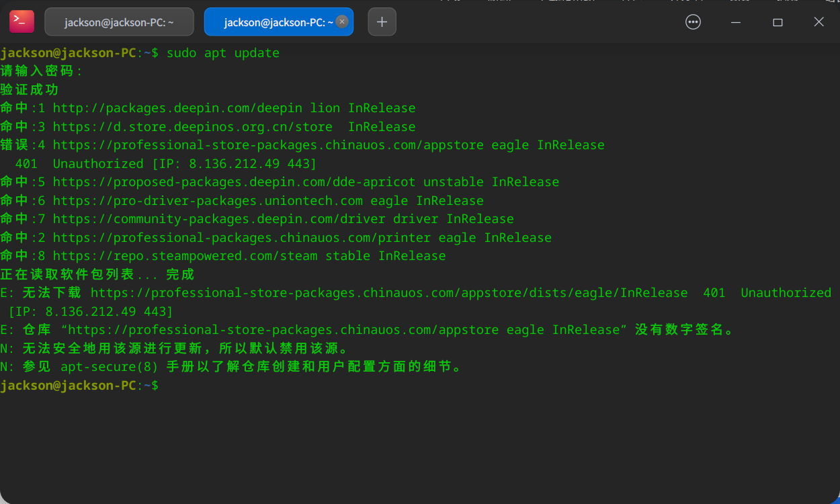Viewport: 840px width, 504px height.
Task: Click the × icon to close terminal window
Action: (x=818, y=22)
